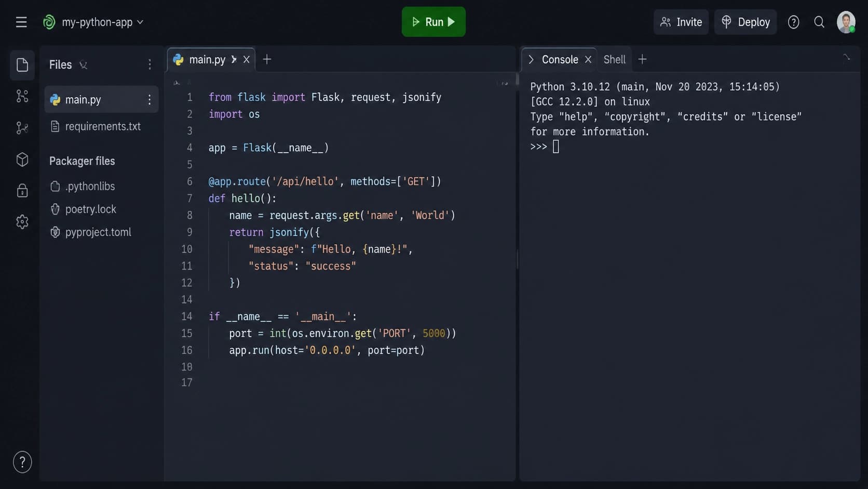Screen dimensions: 868x489
Task: Select the Files icon in sidebar
Action: 22,65
